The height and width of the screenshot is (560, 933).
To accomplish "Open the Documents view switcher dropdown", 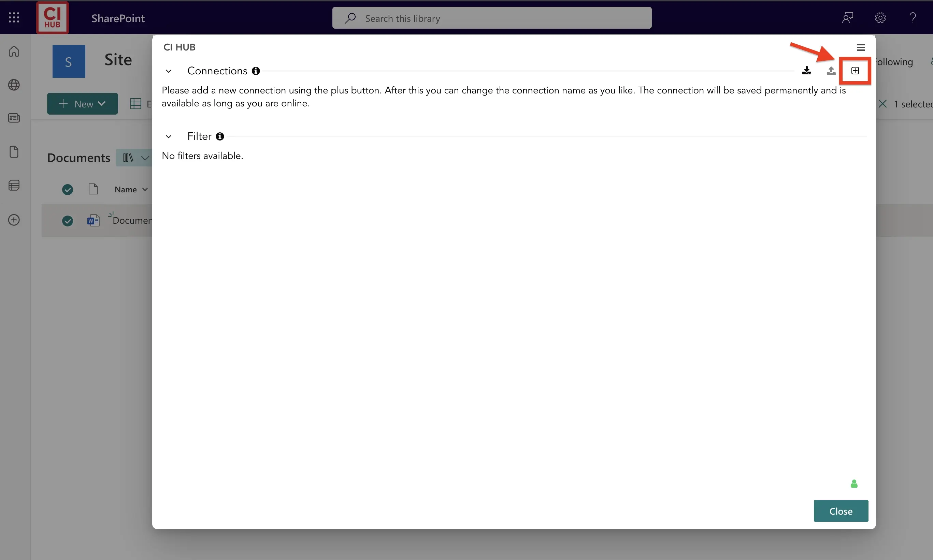I will click(x=134, y=157).
